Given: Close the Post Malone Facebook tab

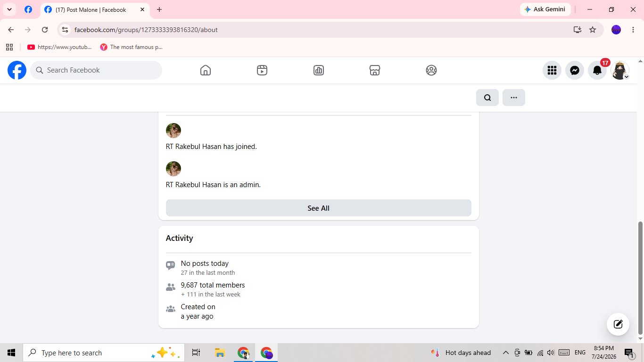Looking at the screenshot, I should tap(142, 9).
